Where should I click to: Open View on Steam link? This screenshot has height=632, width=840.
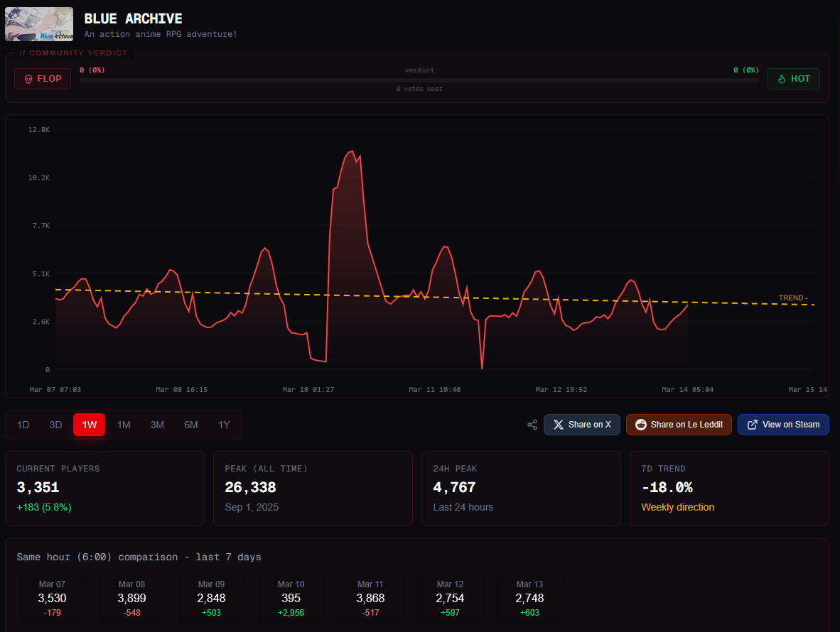pyautogui.click(x=783, y=425)
